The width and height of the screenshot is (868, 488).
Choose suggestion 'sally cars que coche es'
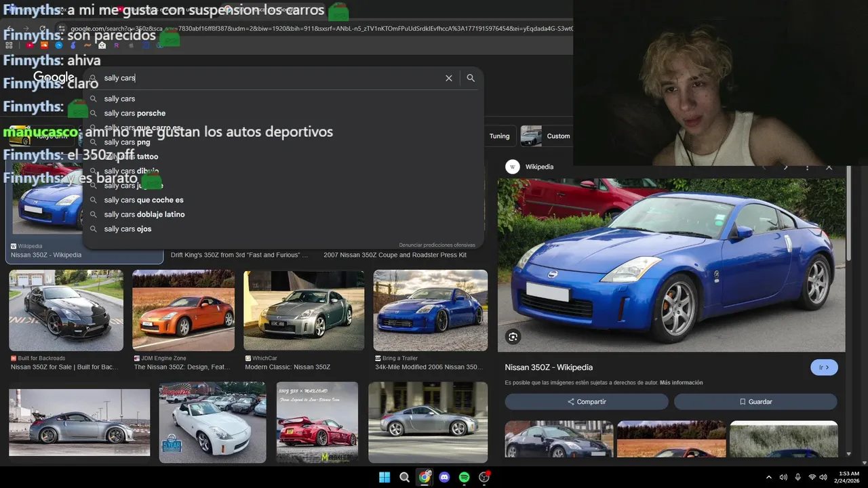[x=283, y=200]
